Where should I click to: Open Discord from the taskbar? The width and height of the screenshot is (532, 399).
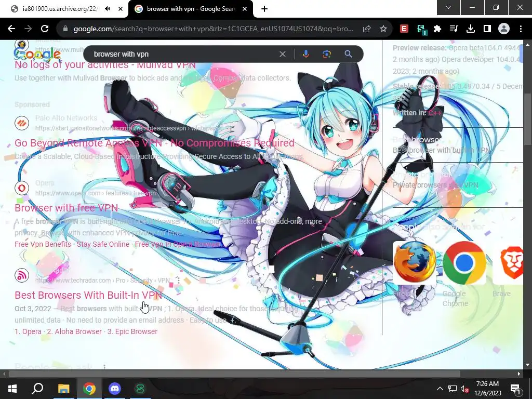point(115,389)
